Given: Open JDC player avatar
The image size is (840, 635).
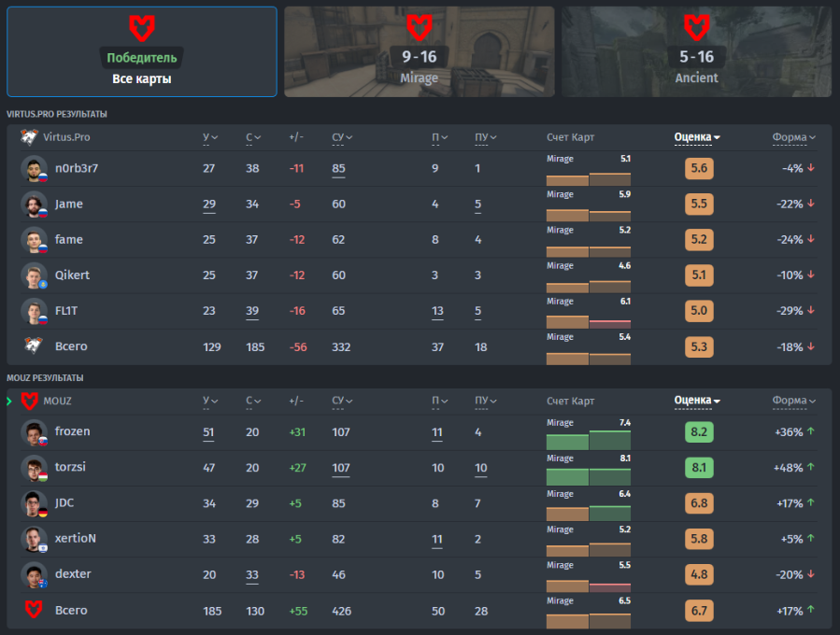Looking at the screenshot, I should 35,503.
